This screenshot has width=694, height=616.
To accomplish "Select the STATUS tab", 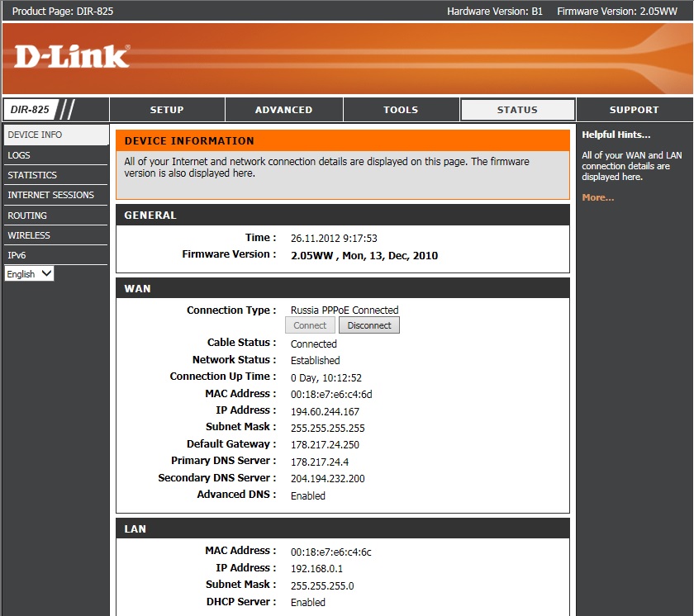I will (x=517, y=110).
